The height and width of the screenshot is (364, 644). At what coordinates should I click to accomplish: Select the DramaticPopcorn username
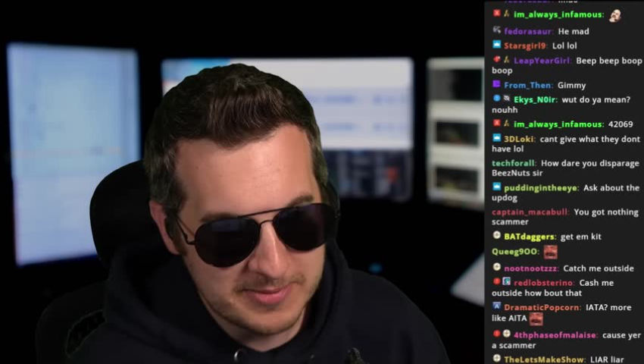pyautogui.click(x=542, y=307)
